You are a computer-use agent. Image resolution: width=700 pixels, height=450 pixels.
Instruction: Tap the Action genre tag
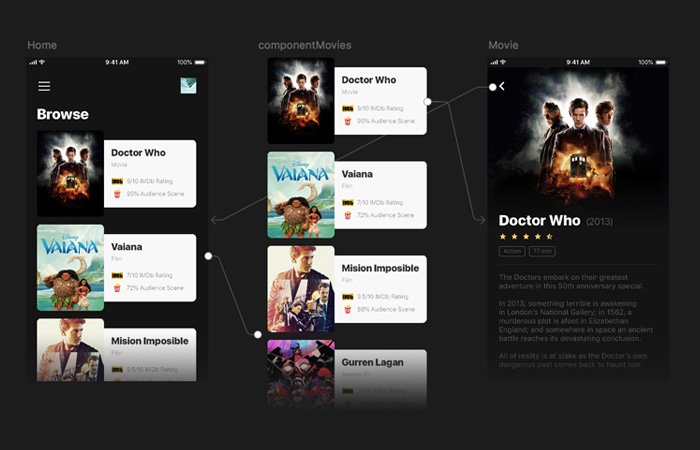tap(512, 251)
